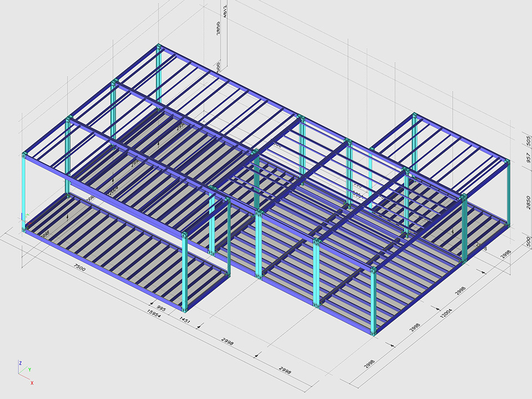Viewport: 532px width, 399px height.
Task: Select the cyan column at far right corner
Action: pos(507,191)
